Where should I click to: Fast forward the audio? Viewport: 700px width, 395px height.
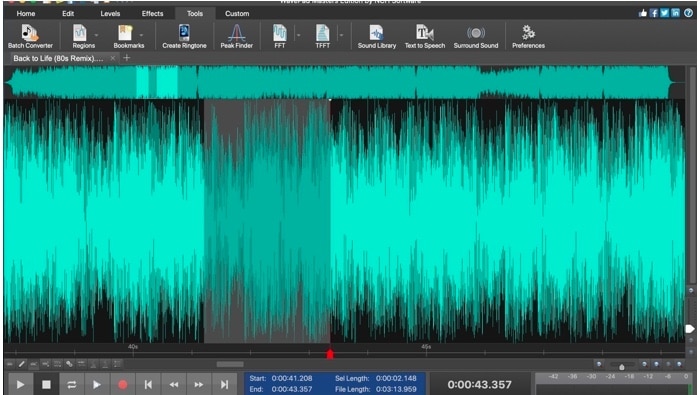click(199, 384)
